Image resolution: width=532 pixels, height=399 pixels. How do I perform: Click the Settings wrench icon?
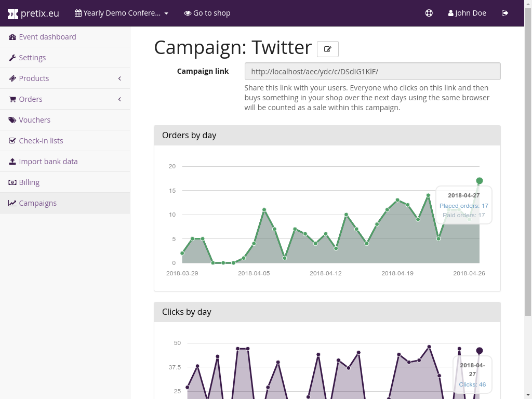click(12, 58)
